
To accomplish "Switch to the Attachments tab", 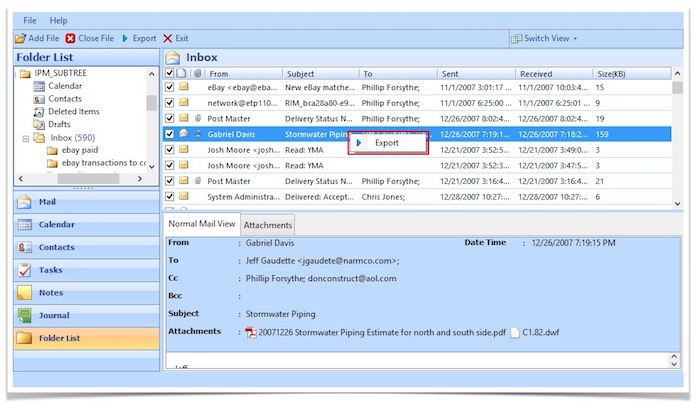I will click(268, 225).
